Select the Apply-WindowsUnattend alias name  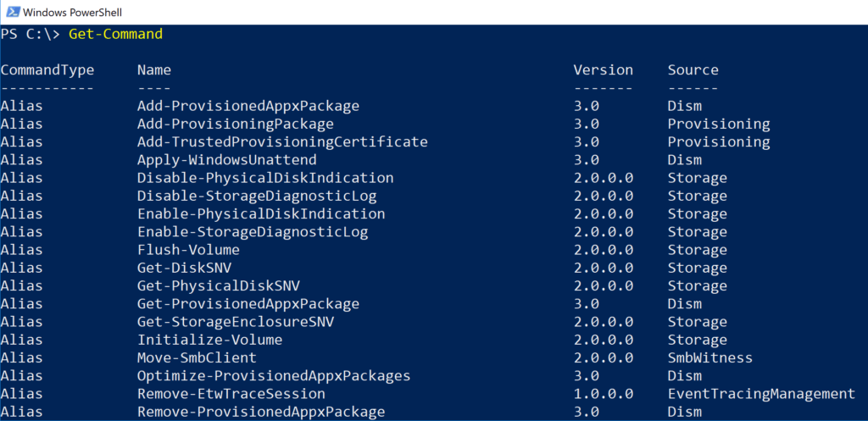pos(226,160)
